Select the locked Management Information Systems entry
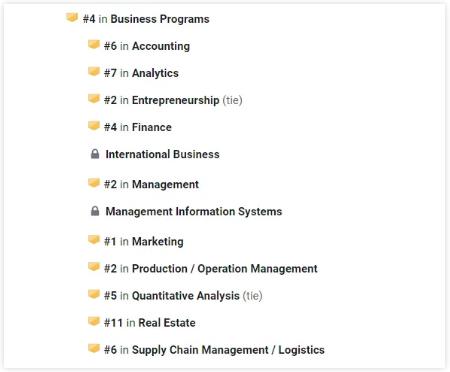This screenshot has height=372, width=450. (x=194, y=211)
